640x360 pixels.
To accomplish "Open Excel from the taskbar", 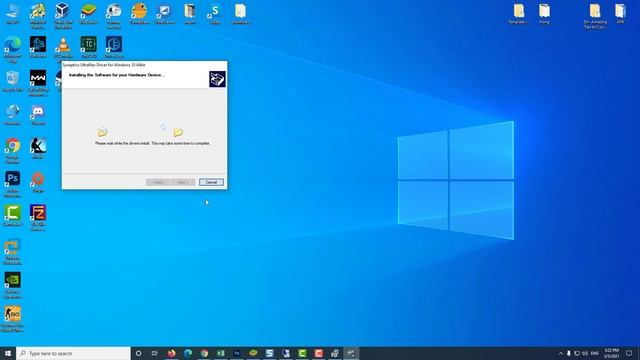I will pyautogui.click(x=220, y=353).
